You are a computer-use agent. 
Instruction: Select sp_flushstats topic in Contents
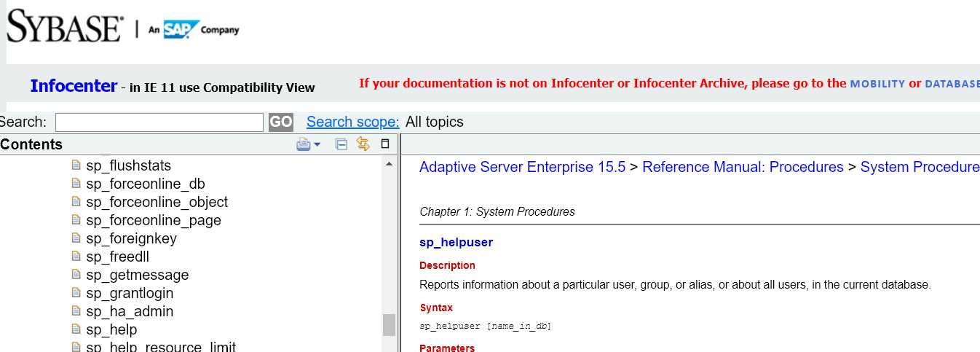pos(129,165)
